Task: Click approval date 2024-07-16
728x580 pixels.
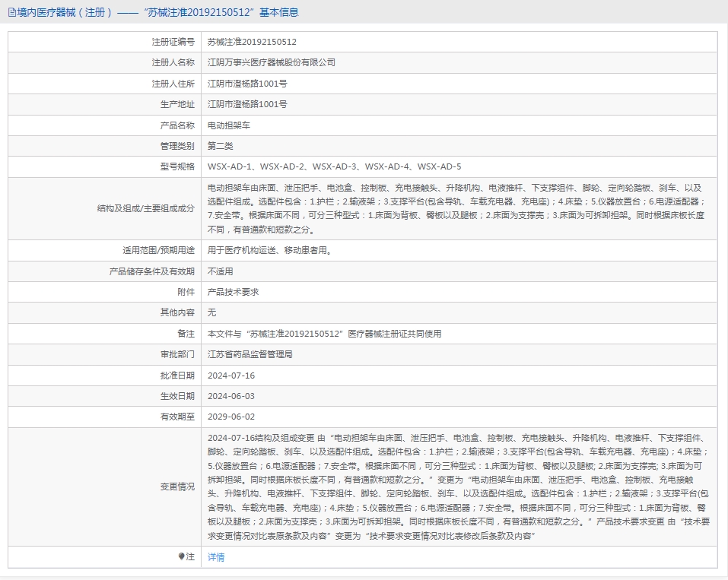Action: coord(231,376)
